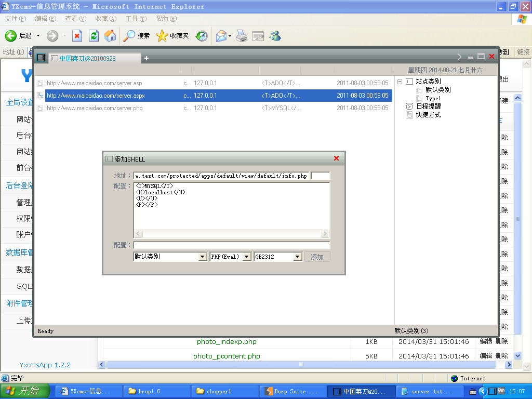Open 编辑 Edit menu

tap(46, 19)
